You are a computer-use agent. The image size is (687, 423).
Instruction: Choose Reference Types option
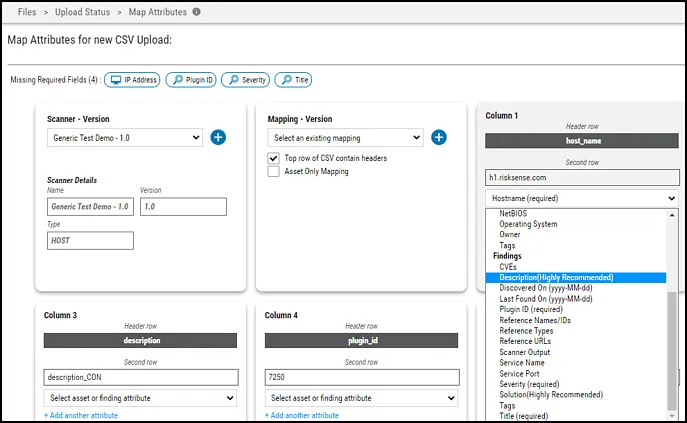[526, 331]
